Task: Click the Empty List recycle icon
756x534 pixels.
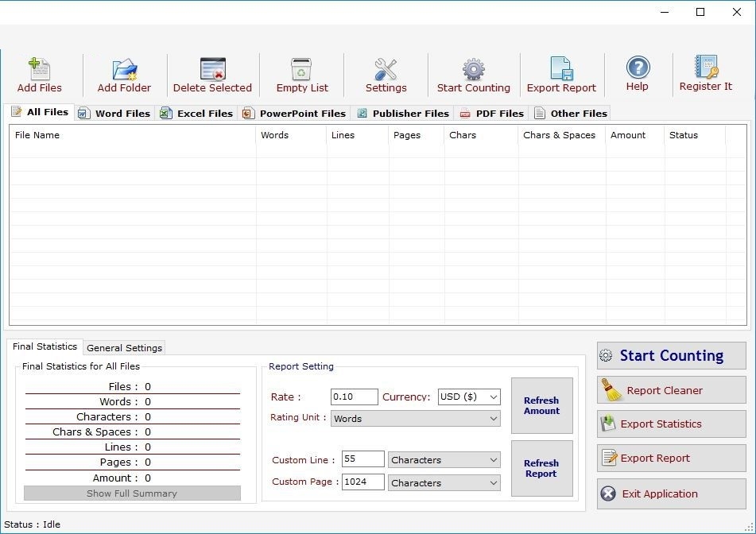Action: (x=301, y=70)
